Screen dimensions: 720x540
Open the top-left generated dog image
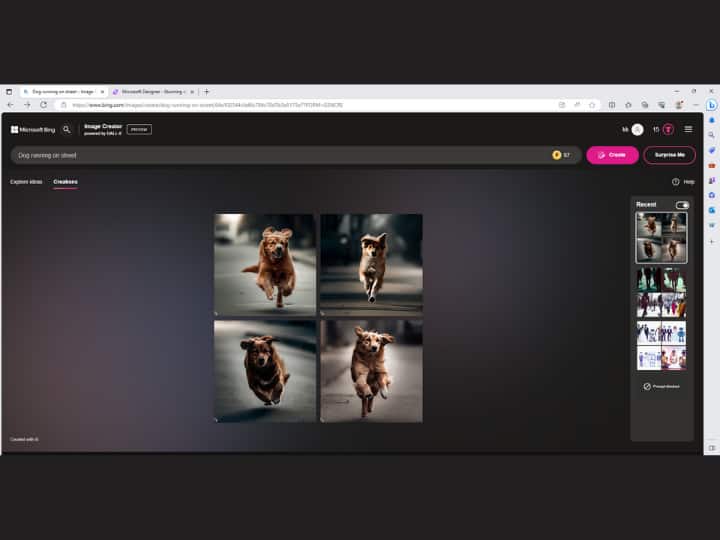pyautogui.click(x=265, y=264)
